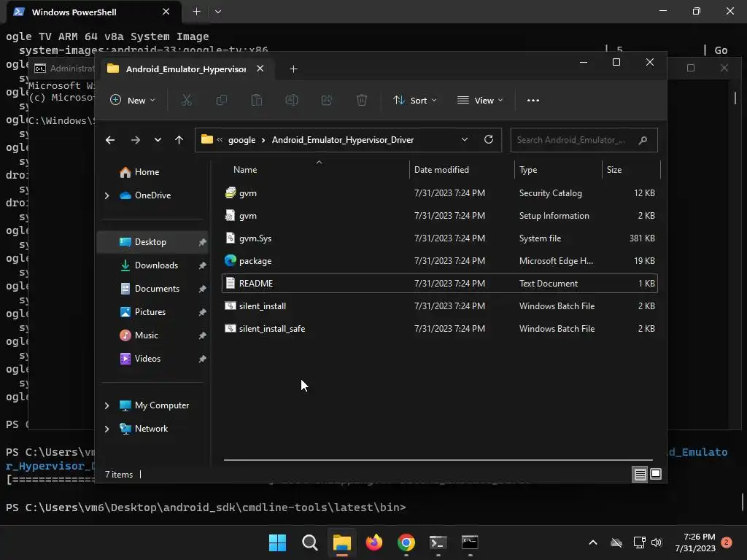Add a new PowerShell tab
The image size is (747, 560).
[196, 12]
